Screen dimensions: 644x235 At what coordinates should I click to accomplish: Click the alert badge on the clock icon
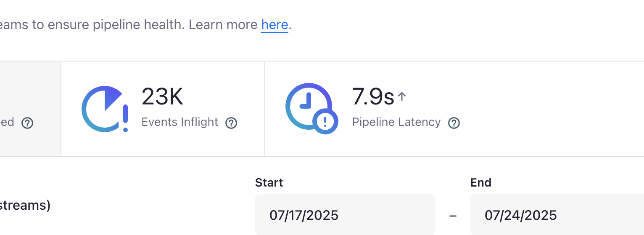click(x=325, y=122)
